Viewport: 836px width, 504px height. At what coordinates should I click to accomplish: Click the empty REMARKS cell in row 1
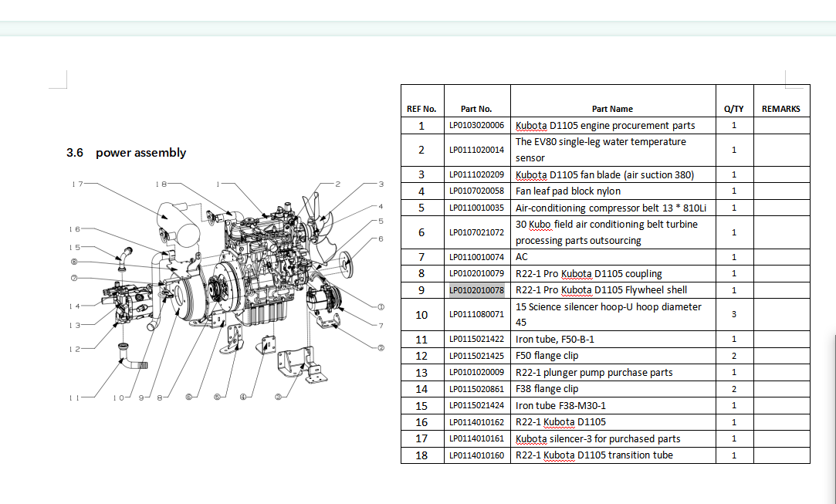click(782, 125)
